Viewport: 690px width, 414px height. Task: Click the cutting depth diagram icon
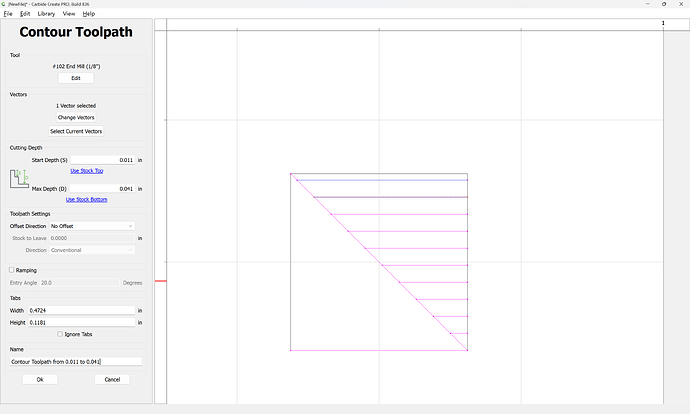pos(20,179)
